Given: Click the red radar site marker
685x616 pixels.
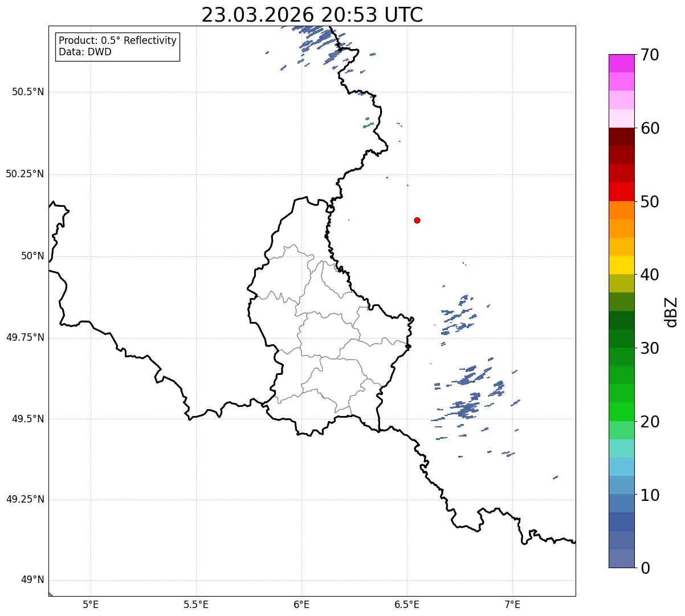Looking at the screenshot, I should coord(417,220).
